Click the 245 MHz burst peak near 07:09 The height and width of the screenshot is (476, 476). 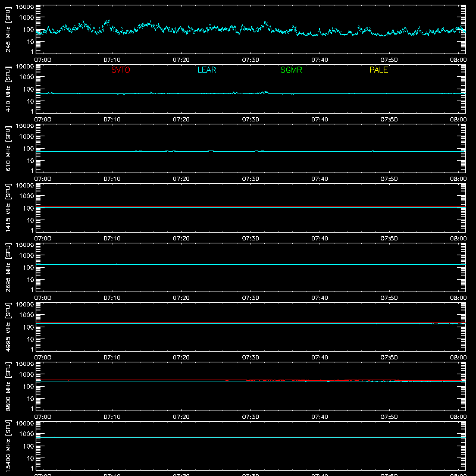pos(107,23)
